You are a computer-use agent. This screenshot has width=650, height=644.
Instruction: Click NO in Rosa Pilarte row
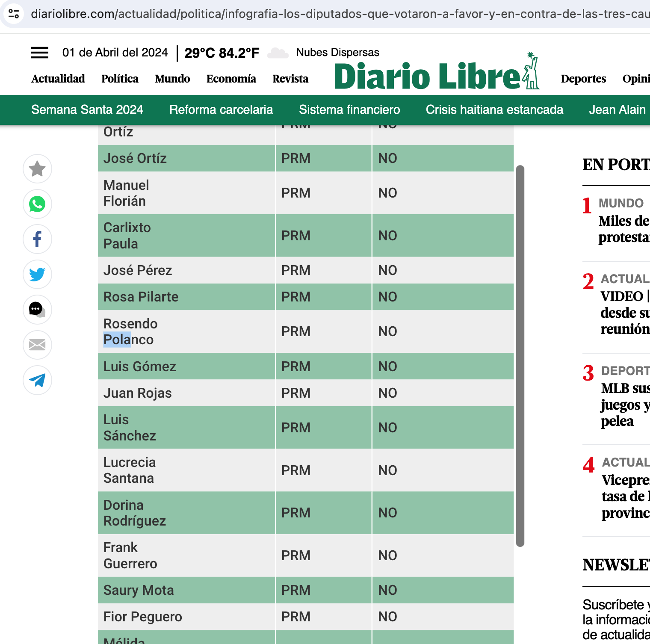click(388, 297)
